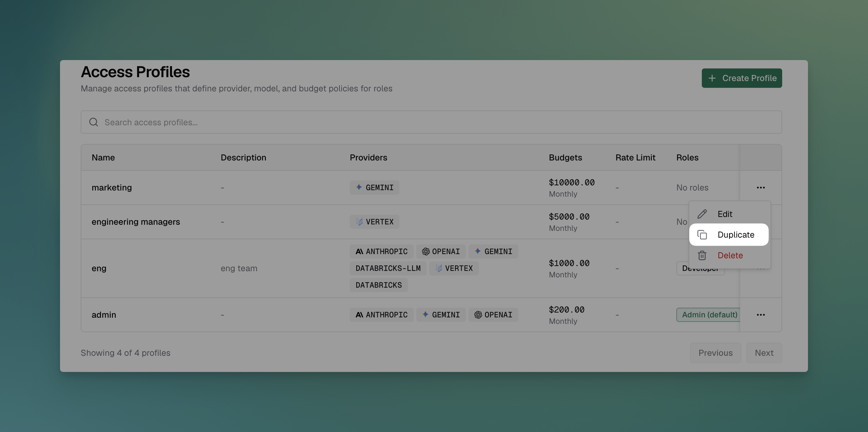
Task: Click Gemini sparkle icon in marketing row
Action: pyautogui.click(x=359, y=187)
